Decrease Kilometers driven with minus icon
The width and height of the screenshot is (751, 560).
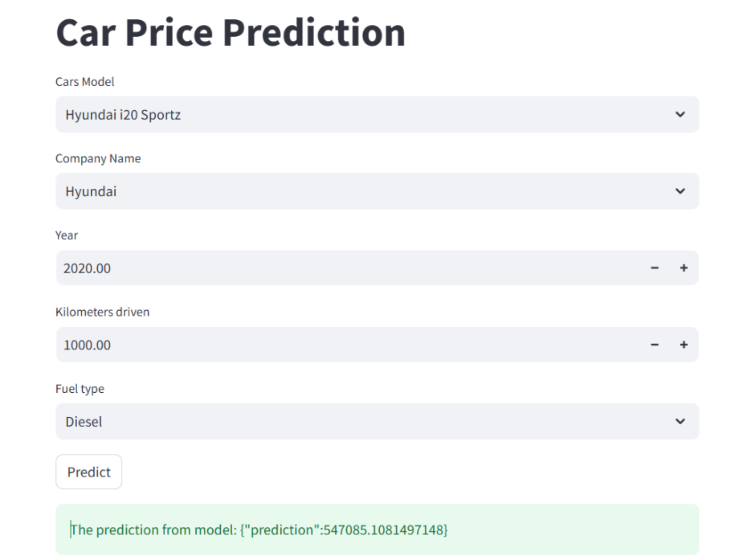[x=655, y=345]
